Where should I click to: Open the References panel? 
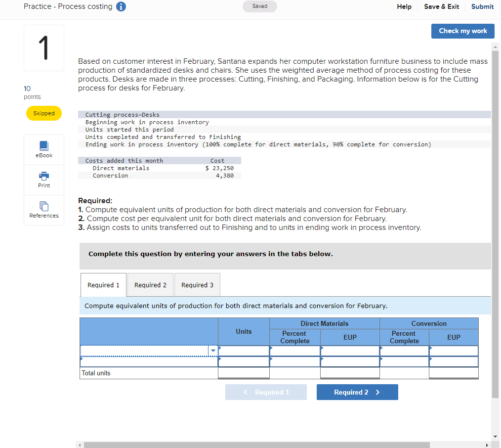pos(43,210)
